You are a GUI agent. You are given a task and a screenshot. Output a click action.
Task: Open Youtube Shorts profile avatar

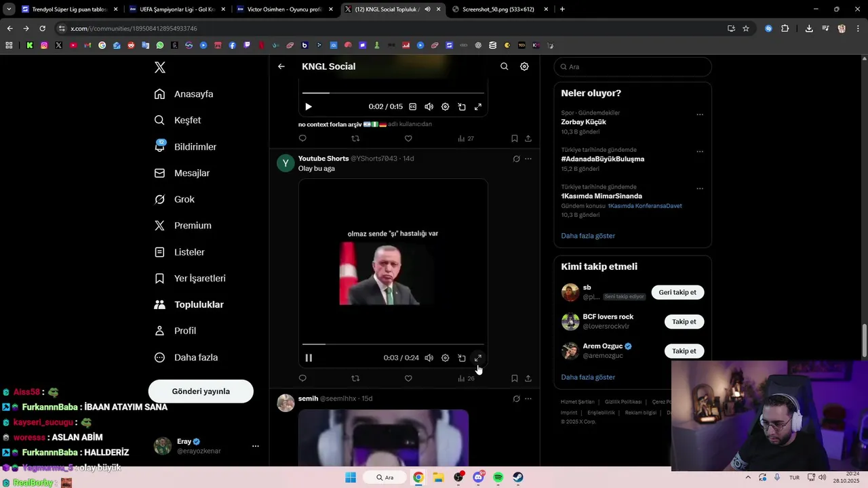coord(285,163)
